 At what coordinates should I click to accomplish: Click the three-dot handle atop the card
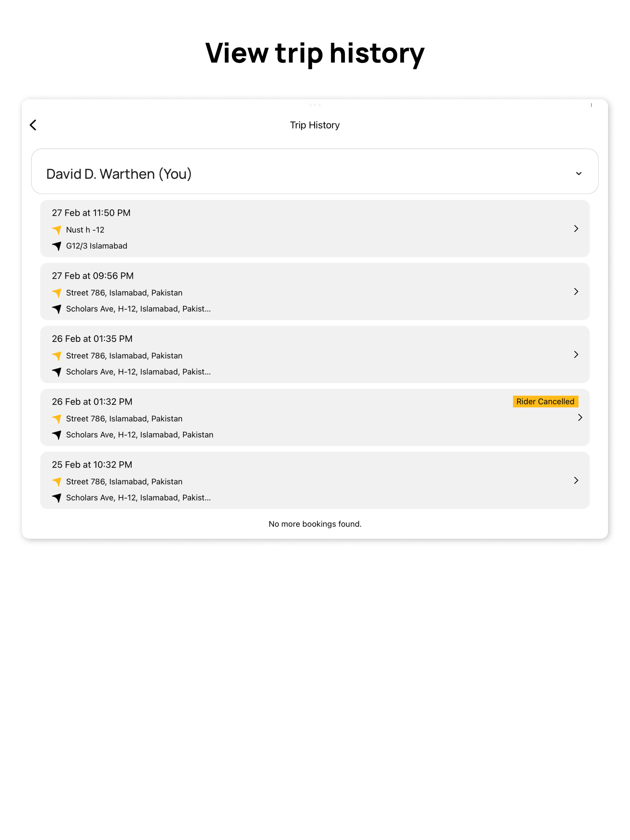(x=315, y=105)
